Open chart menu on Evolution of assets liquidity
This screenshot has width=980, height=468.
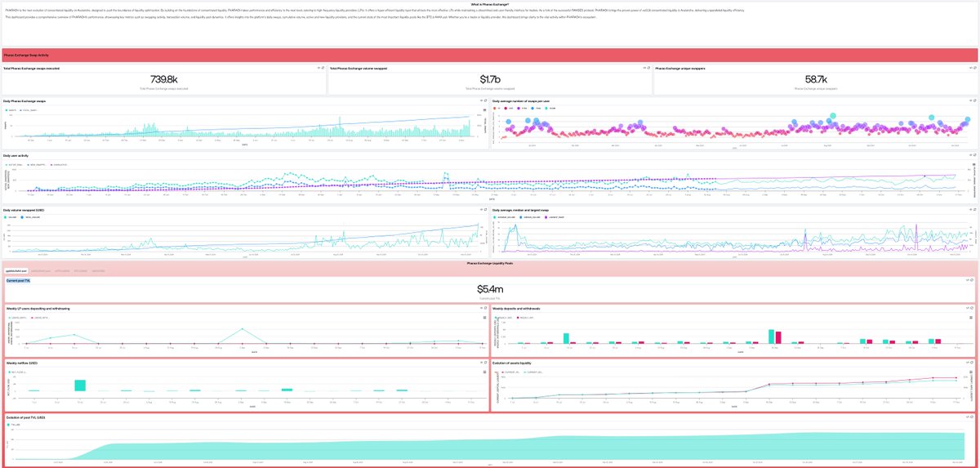pyautogui.click(x=973, y=371)
